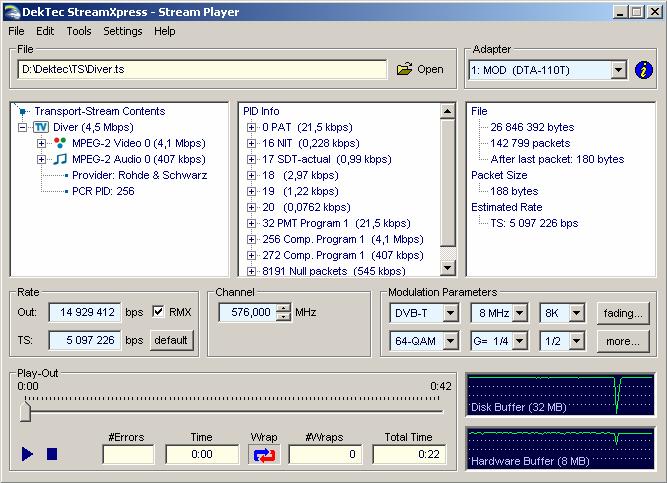The image size is (667, 483).
Task: Open the Adapter selection dropdown
Action: tap(619, 70)
